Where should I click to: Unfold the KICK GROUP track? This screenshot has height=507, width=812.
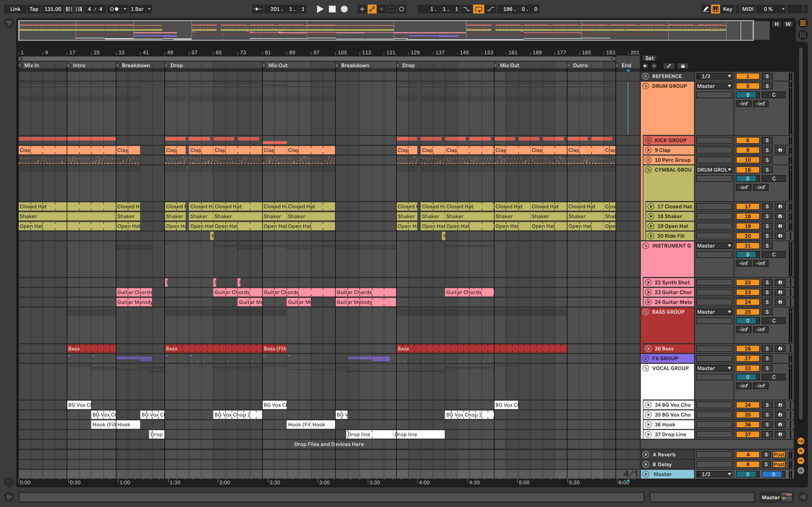point(648,140)
